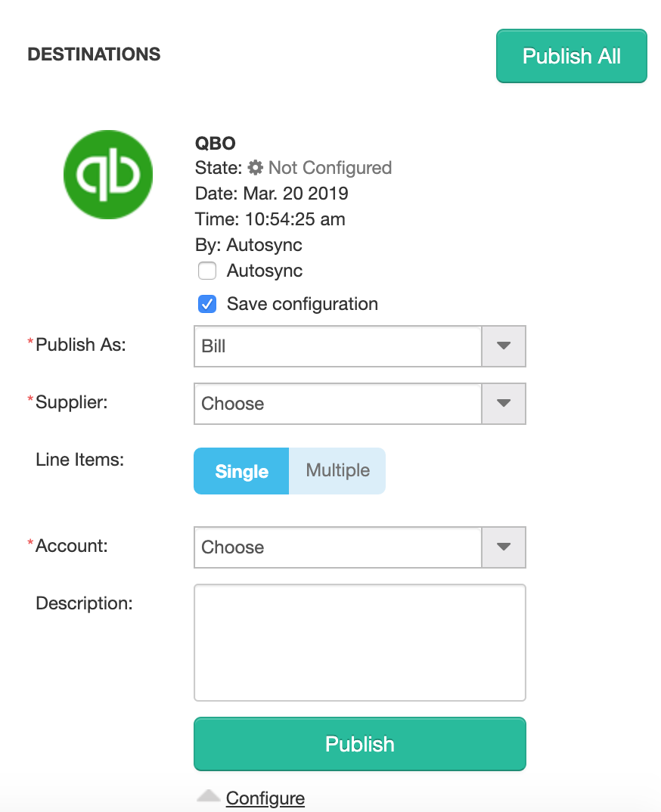Switch line items to Multiple
This screenshot has height=812, width=661.
pyautogui.click(x=337, y=471)
